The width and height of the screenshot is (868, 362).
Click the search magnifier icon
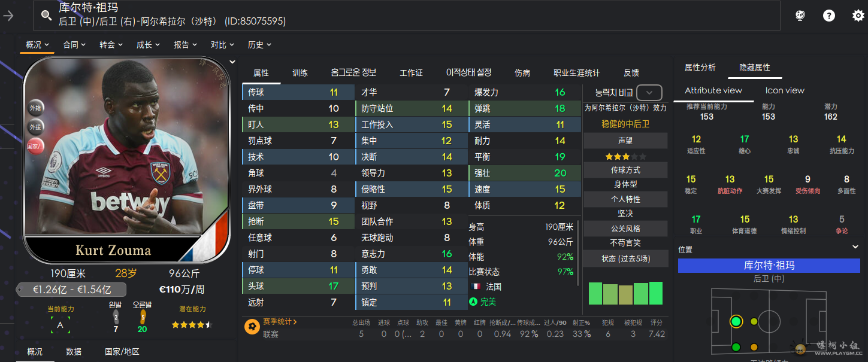[x=46, y=16]
